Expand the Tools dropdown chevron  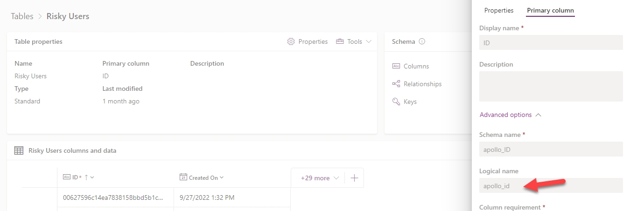pos(369,41)
